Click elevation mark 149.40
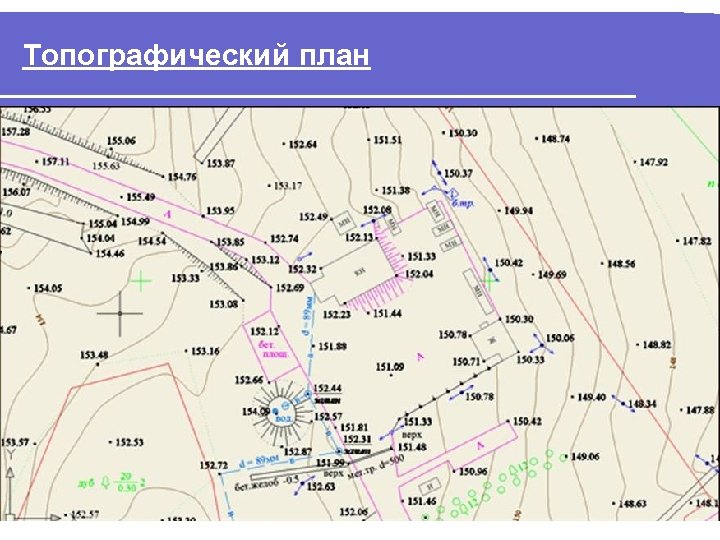 pos(591,397)
